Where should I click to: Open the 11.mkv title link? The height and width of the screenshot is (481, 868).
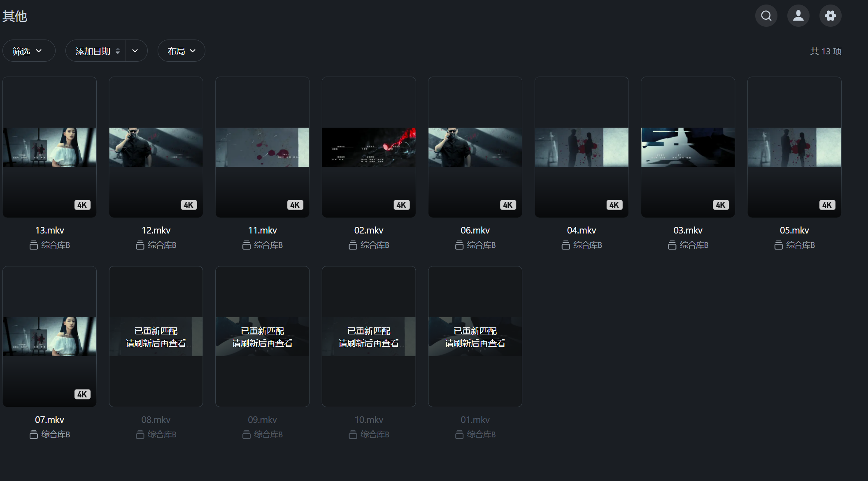[x=262, y=230]
